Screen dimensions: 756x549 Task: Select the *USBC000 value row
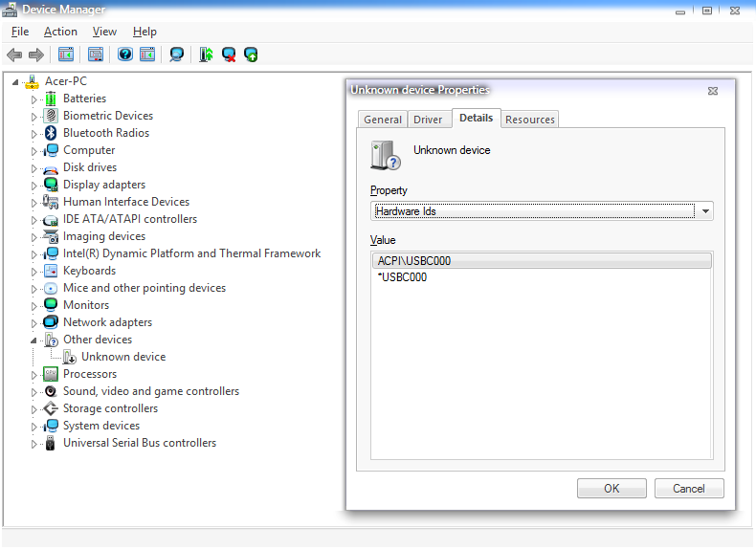point(542,277)
